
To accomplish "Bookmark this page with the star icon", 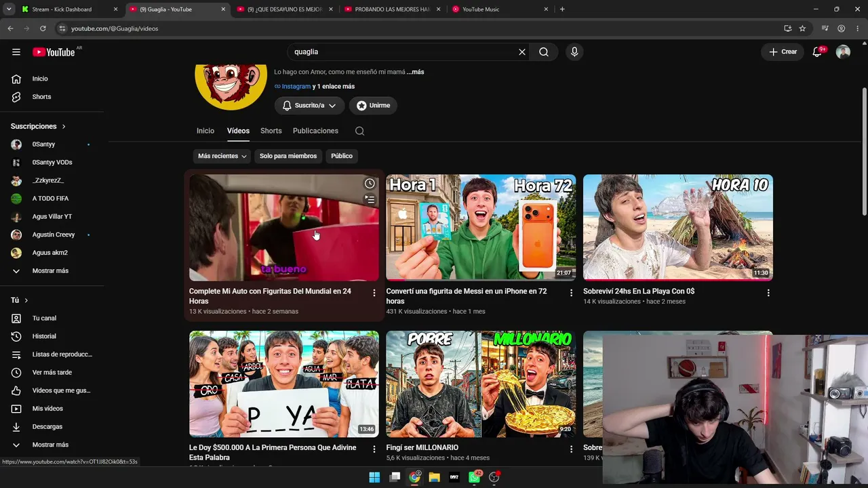I will (x=802, y=28).
